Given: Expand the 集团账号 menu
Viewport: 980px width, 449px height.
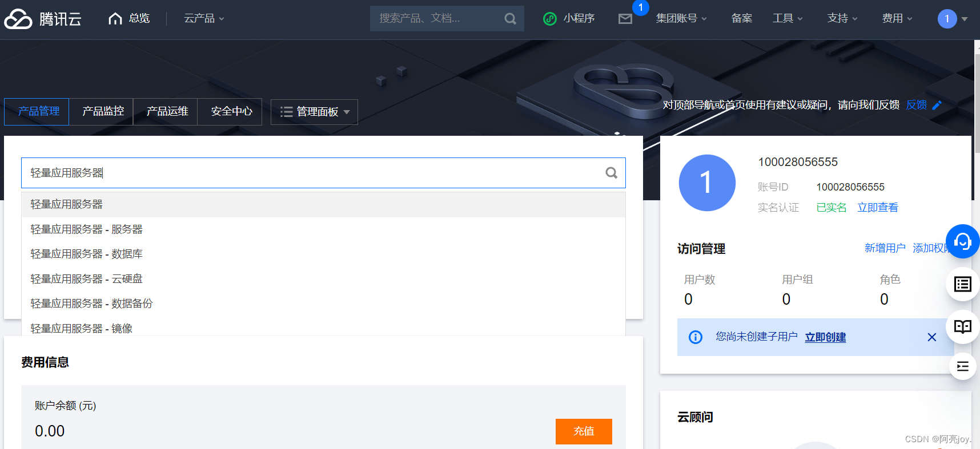Looking at the screenshot, I should click(681, 19).
